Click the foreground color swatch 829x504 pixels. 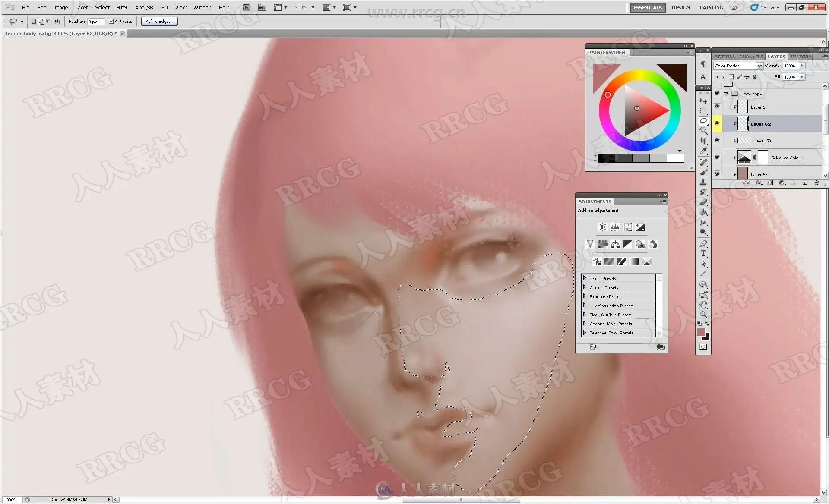(x=701, y=332)
